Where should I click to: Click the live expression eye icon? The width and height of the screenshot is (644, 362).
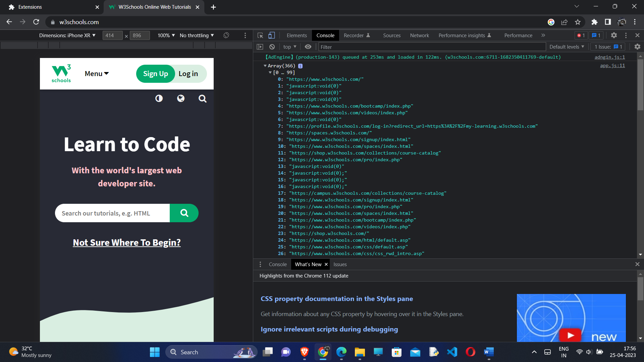[308, 47]
